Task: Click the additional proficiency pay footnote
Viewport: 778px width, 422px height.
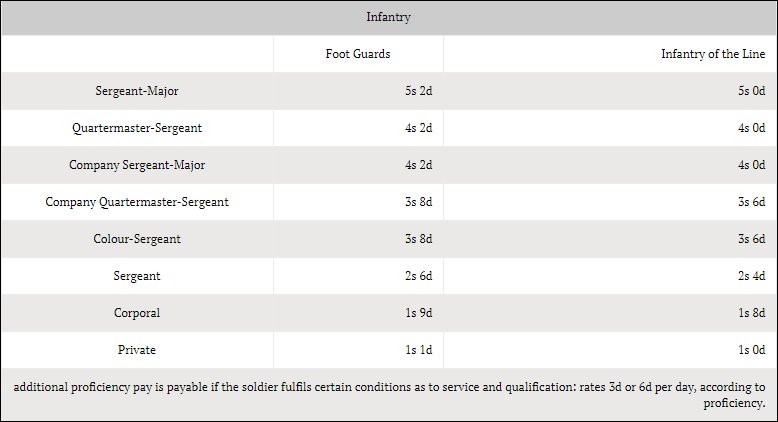Action: click(389, 395)
